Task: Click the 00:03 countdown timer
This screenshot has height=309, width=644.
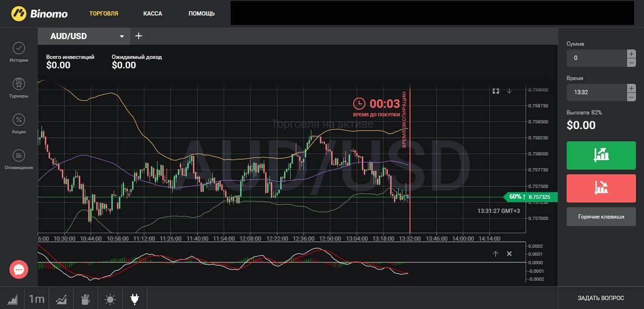Action: point(385,104)
